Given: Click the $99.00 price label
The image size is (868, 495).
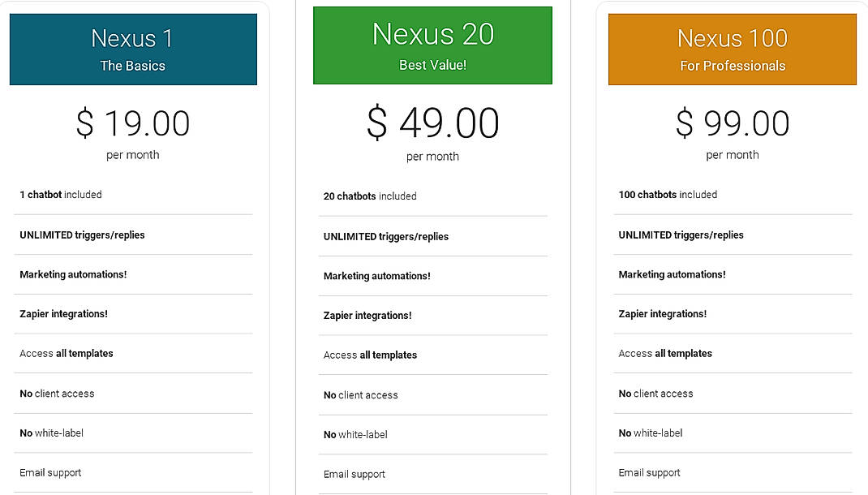Looking at the screenshot, I should [733, 123].
